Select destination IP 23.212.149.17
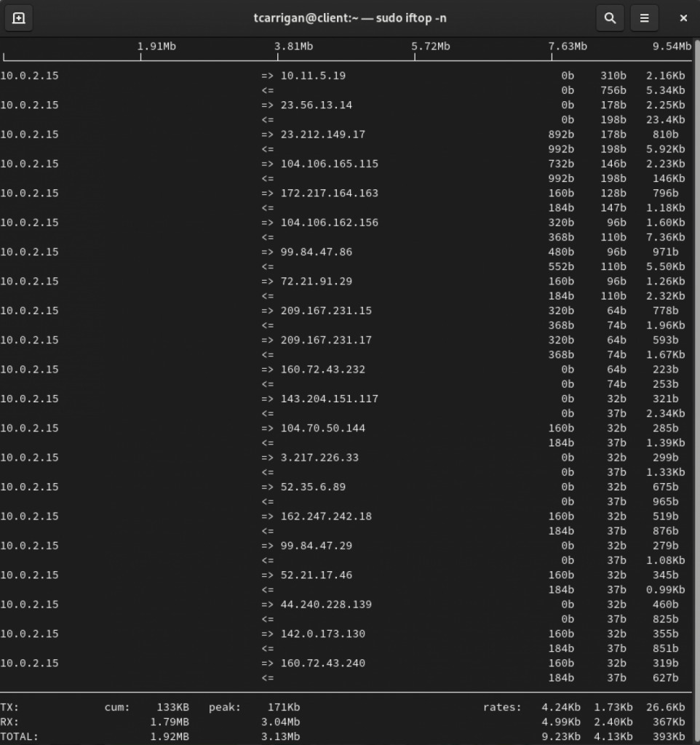The width and height of the screenshot is (700, 745). click(322, 135)
